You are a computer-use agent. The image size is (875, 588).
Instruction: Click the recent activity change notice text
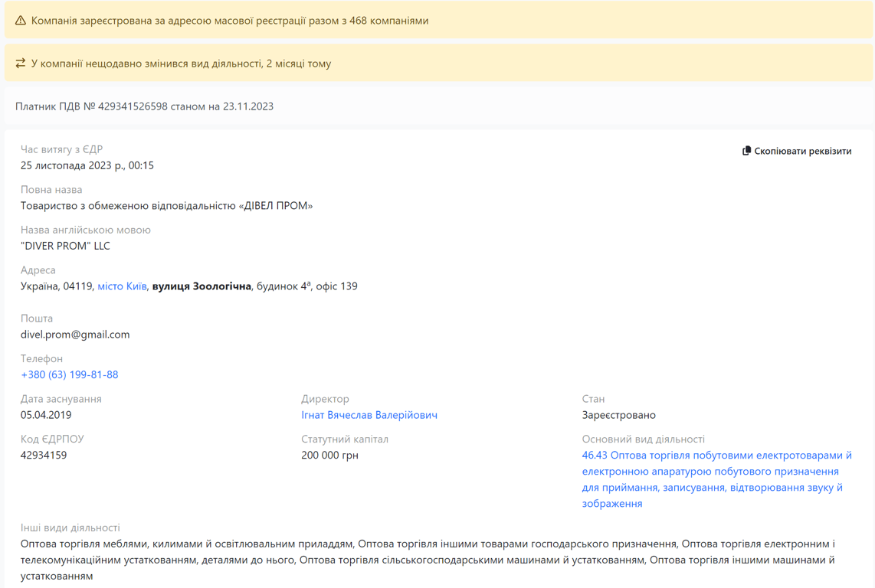coord(181,64)
